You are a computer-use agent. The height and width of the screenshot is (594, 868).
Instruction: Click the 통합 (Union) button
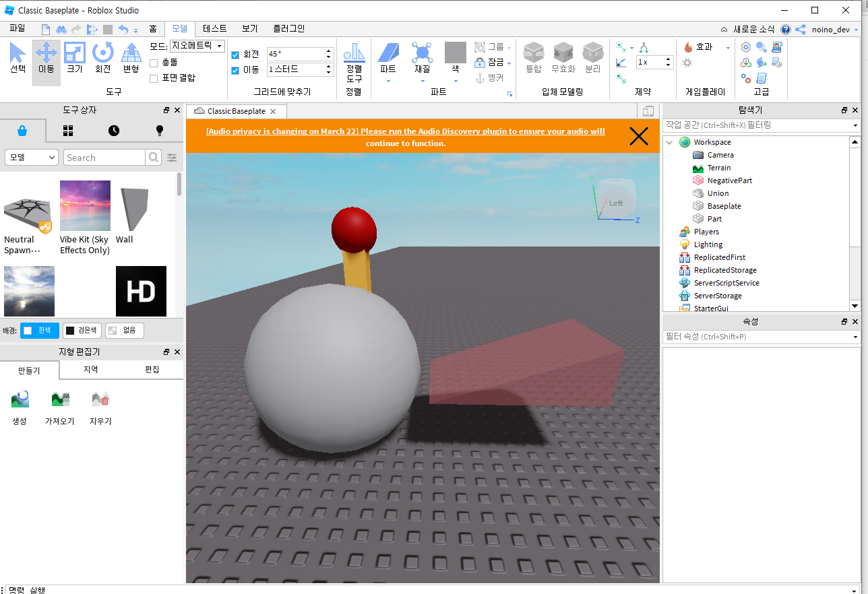click(533, 58)
